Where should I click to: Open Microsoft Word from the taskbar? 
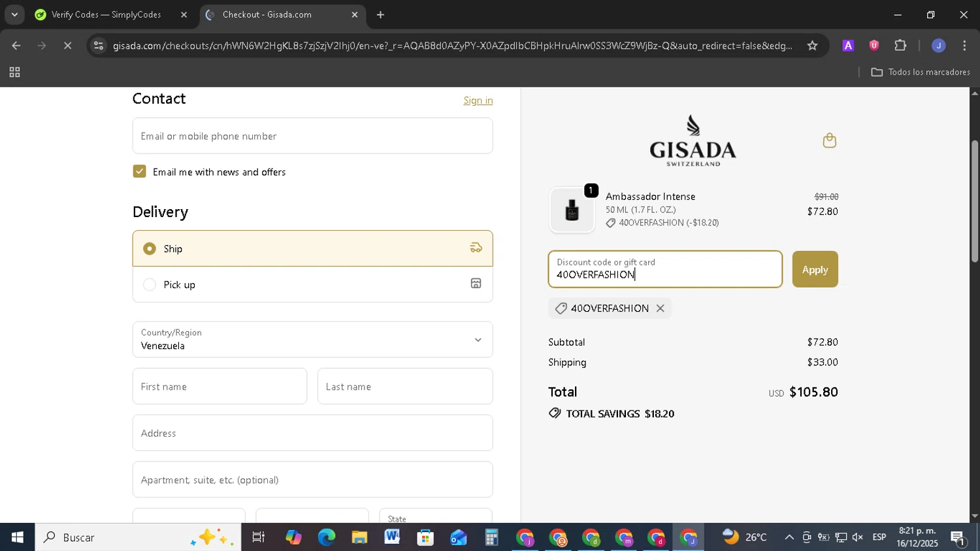pos(392,537)
